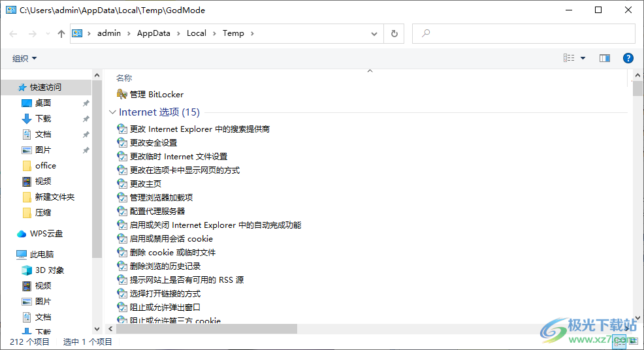Click the control panel icon in address bar

click(77, 33)
